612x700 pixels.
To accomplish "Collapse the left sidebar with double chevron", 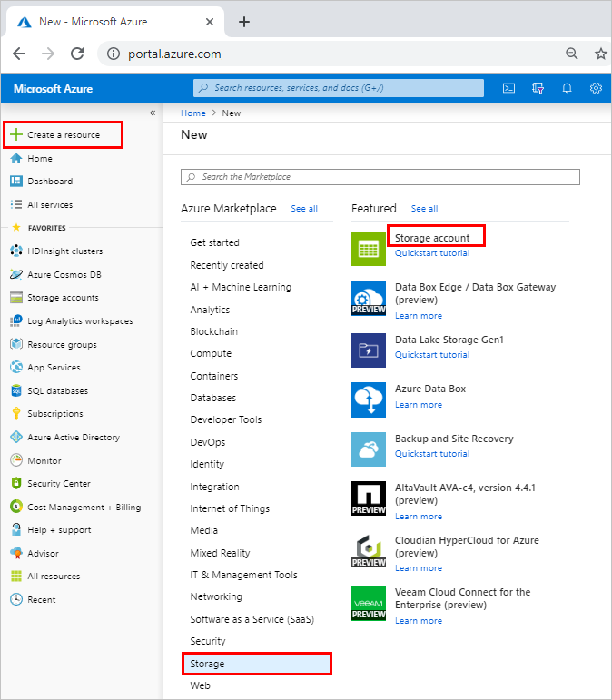I will 153,113.
